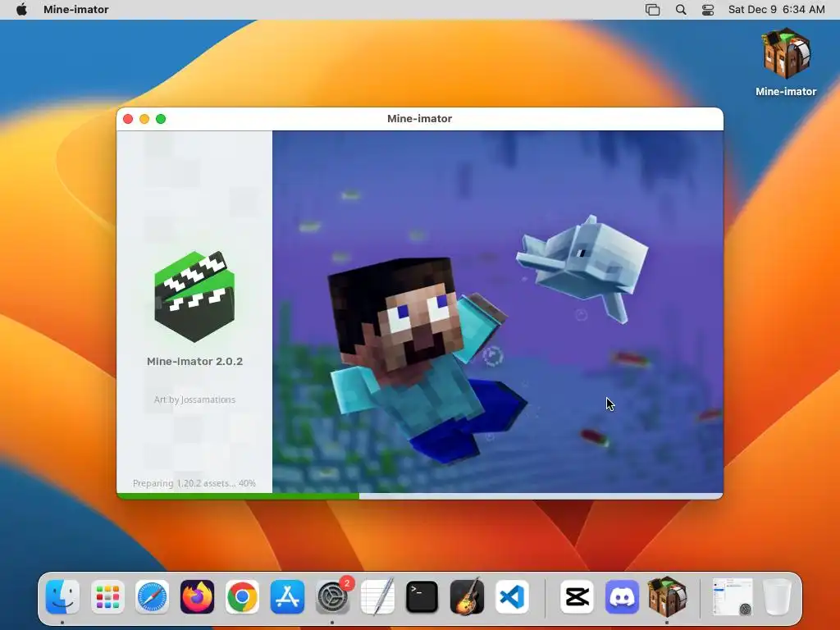
Task: Launch Google Chrome from the Dock
Action: 242,596
